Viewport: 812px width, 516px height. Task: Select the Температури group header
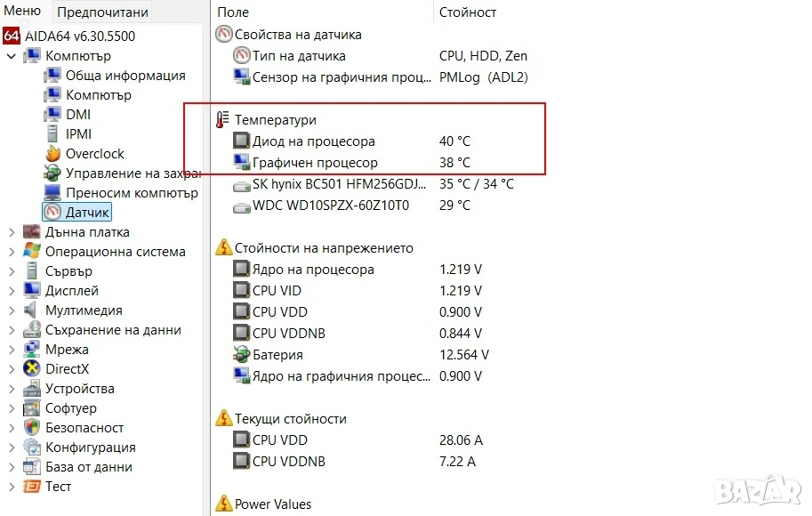tap(266, 120)
